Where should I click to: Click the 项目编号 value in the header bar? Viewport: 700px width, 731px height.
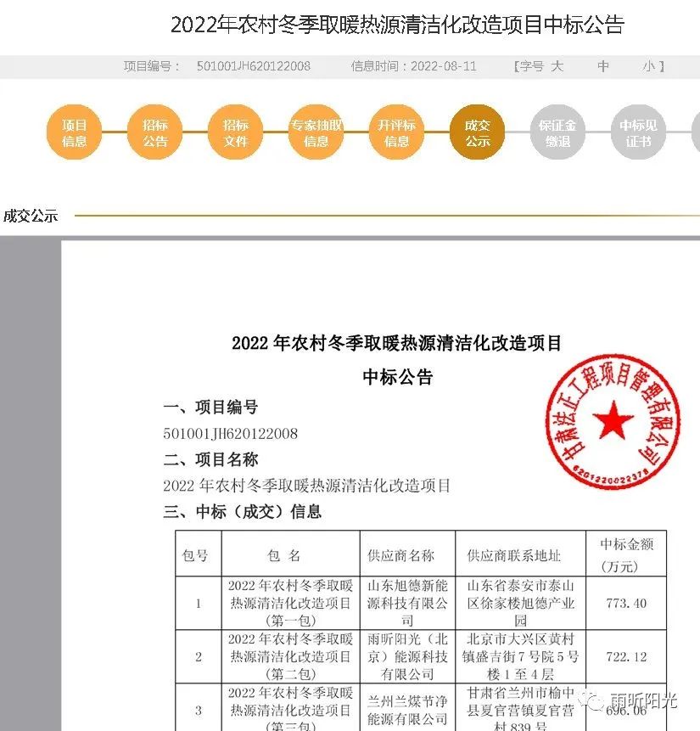253,66
